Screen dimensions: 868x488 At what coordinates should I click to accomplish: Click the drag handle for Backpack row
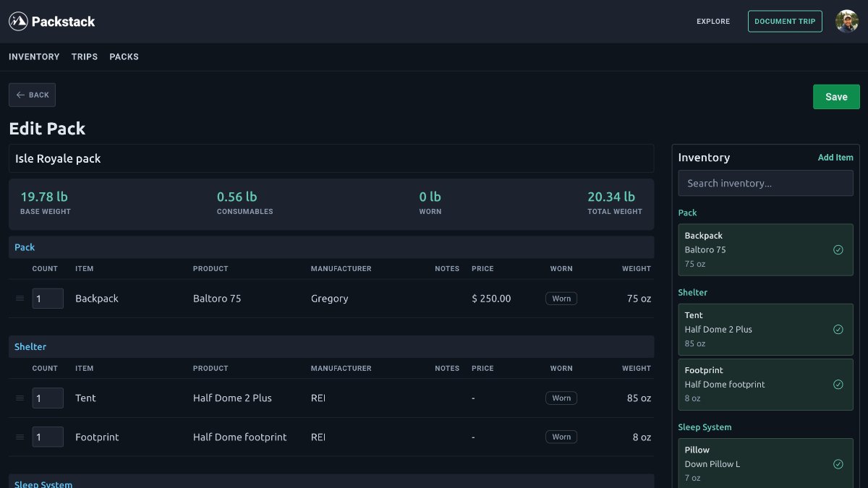point(20,299)
